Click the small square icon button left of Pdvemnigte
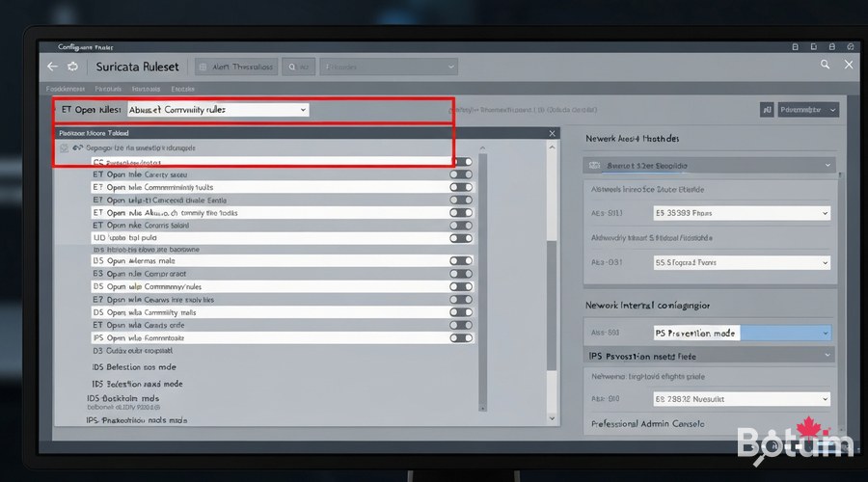This screenshot has height=482, width=868. (x=767, y=110)
